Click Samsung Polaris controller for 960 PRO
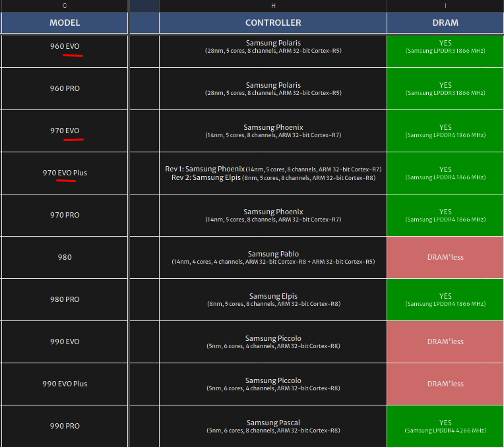 (x=273, y=89)
